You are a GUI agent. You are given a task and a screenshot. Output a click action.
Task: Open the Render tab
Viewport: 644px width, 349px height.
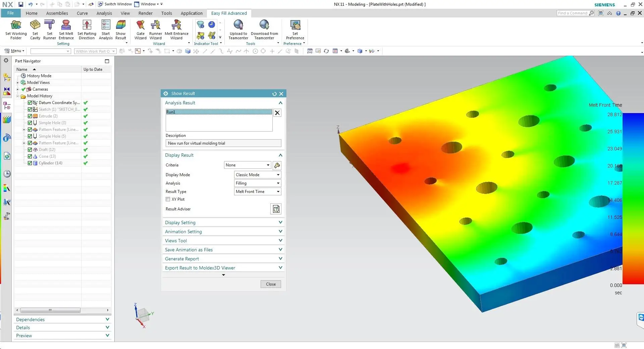[x=146, y=13]
